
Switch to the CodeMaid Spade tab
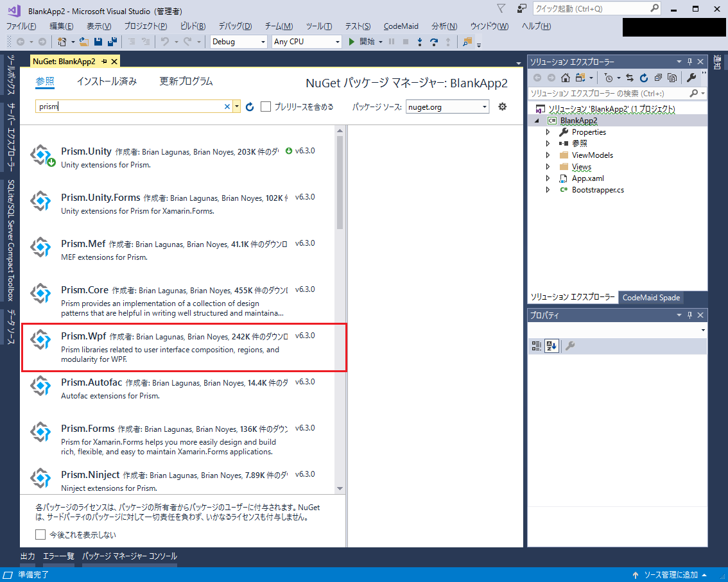651,298
